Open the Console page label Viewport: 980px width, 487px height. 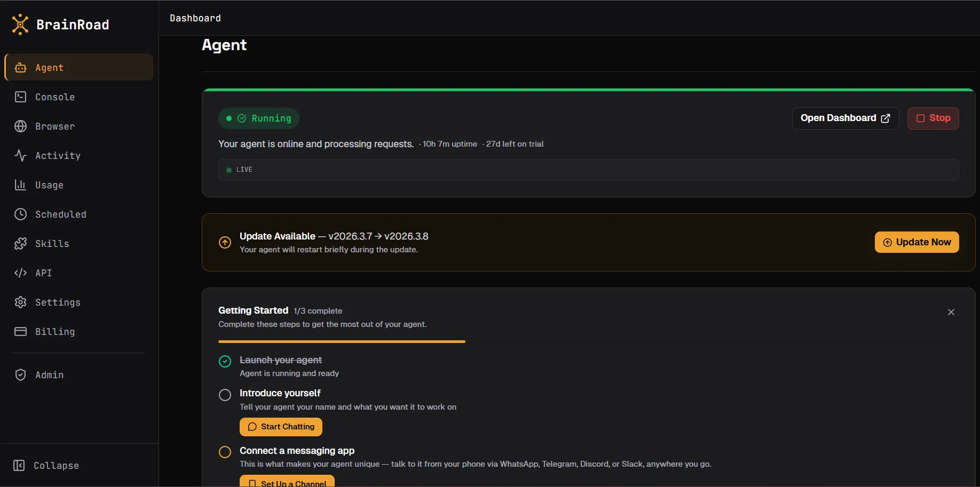55,97
